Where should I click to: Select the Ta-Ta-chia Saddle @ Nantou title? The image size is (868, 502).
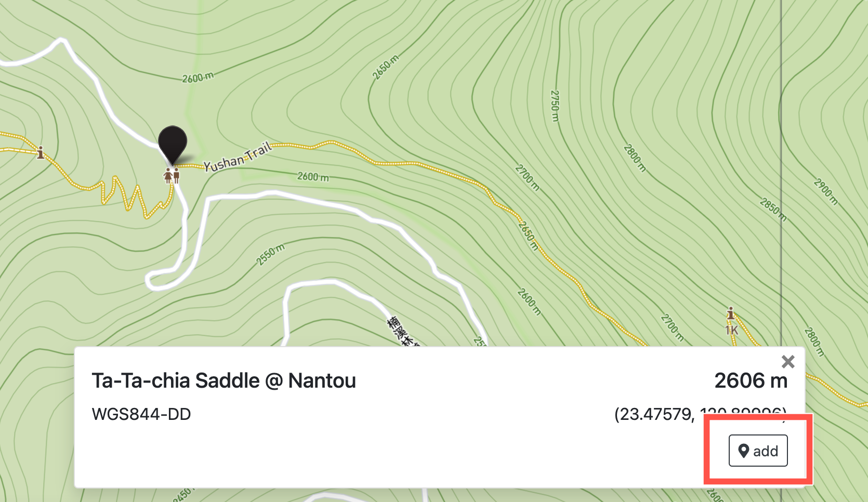(223, 381)
